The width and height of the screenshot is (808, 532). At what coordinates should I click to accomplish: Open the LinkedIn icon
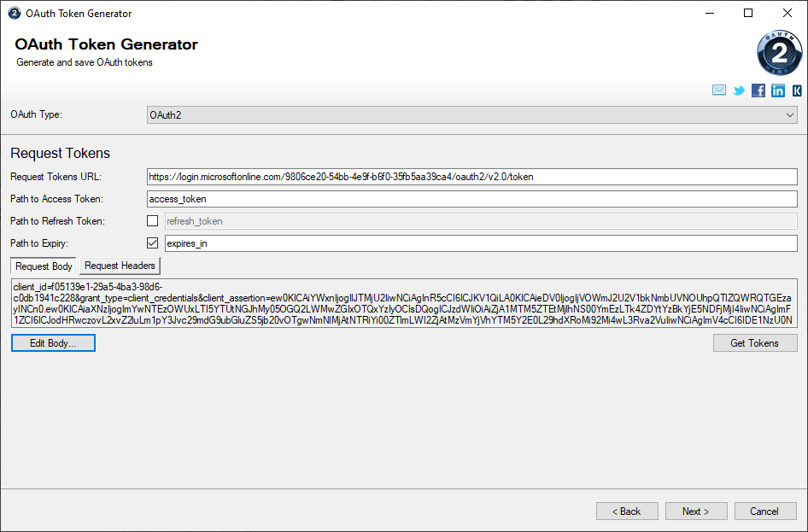[777, 91]
